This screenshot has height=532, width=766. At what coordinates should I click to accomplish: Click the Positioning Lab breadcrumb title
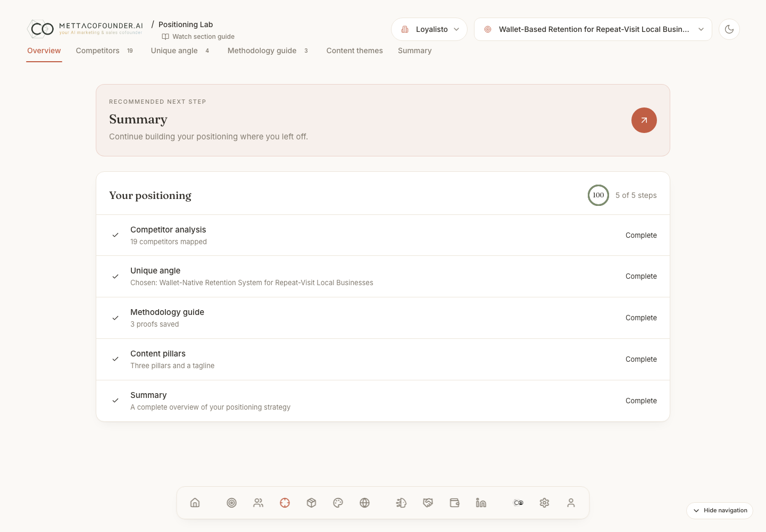(x=186, y=24)
